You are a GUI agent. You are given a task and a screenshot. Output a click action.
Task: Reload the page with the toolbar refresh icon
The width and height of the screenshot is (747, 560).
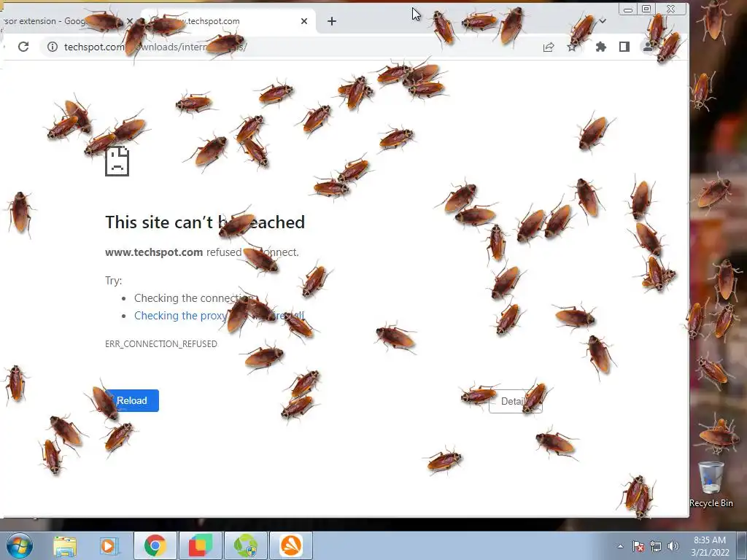23,47
